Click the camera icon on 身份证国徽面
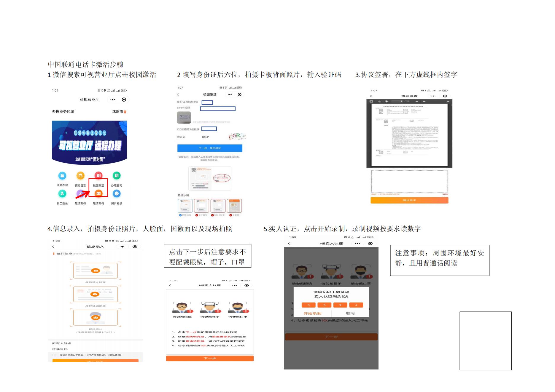Viewport: 555px width, 392px height. click(95, 294)
